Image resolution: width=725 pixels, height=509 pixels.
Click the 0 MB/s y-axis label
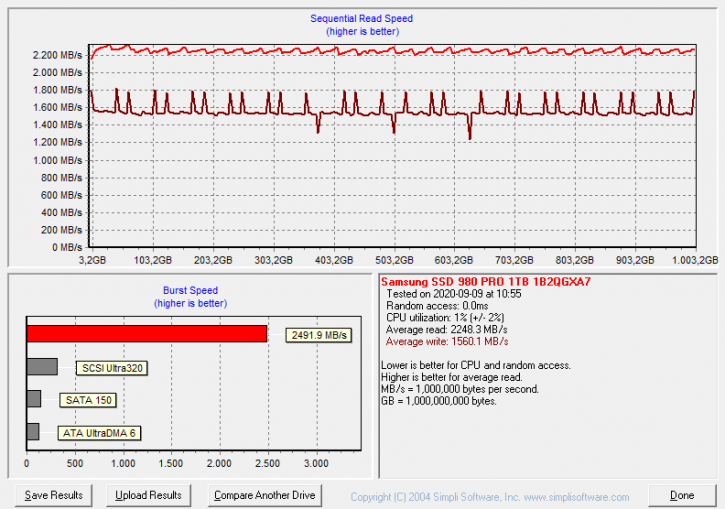tap(67, 247)
